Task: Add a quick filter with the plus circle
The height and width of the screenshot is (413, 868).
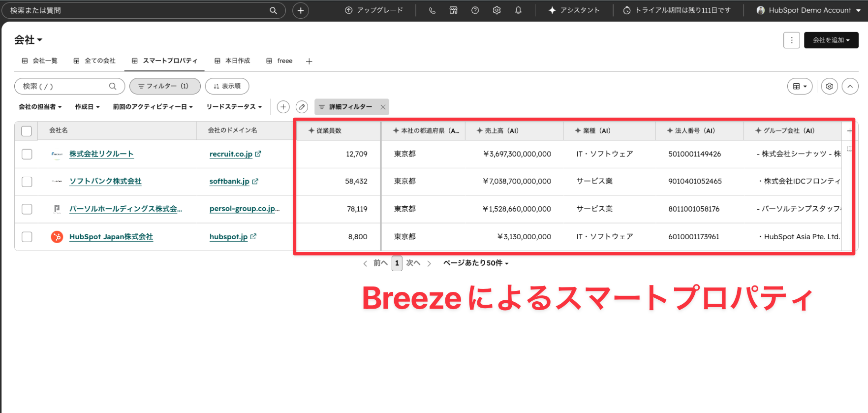Action: pos(283,107)
